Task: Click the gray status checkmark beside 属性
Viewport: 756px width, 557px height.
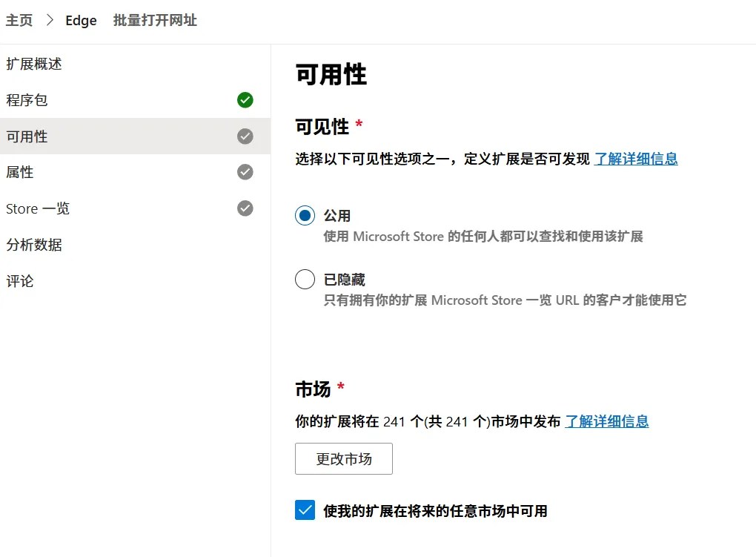Action: (245, 172)
